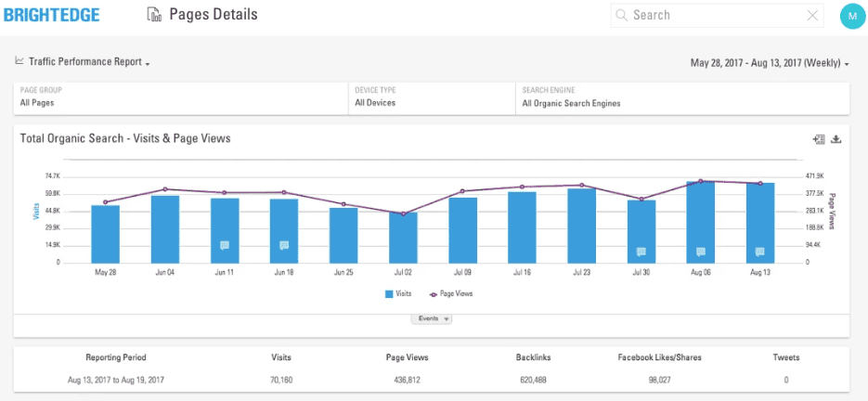The height and width of the screenshot is (401, 868).
Task: Click the Page Views point above Jul 30
Action: (641, 199)
